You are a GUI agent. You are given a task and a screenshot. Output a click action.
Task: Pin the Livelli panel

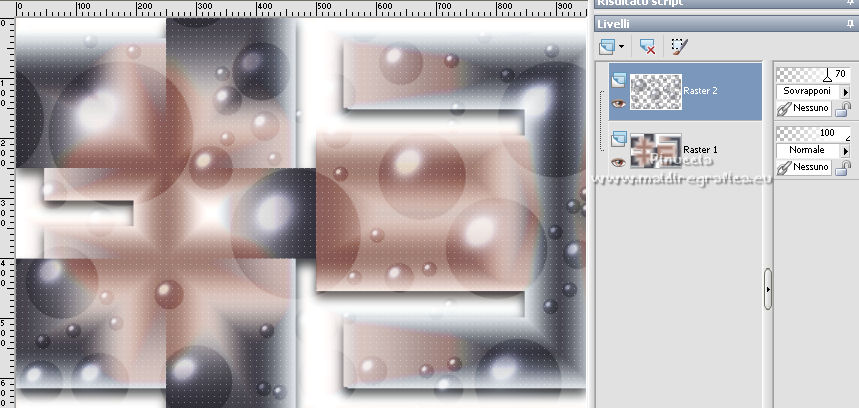850,24
